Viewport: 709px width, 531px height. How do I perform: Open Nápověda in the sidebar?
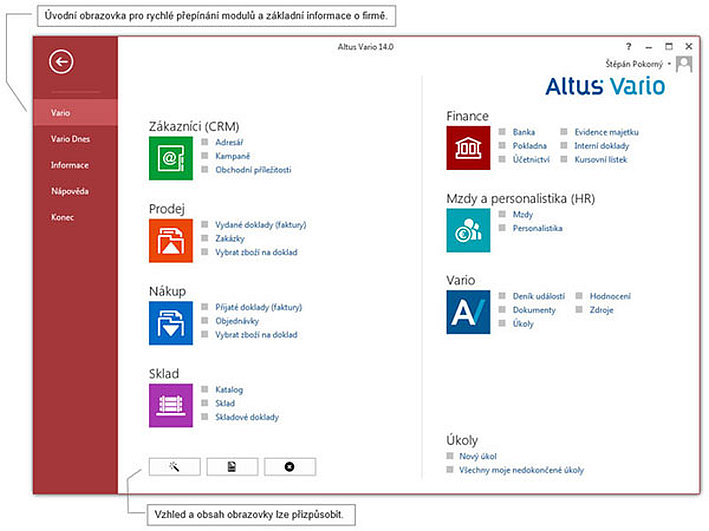coord(75,191)
